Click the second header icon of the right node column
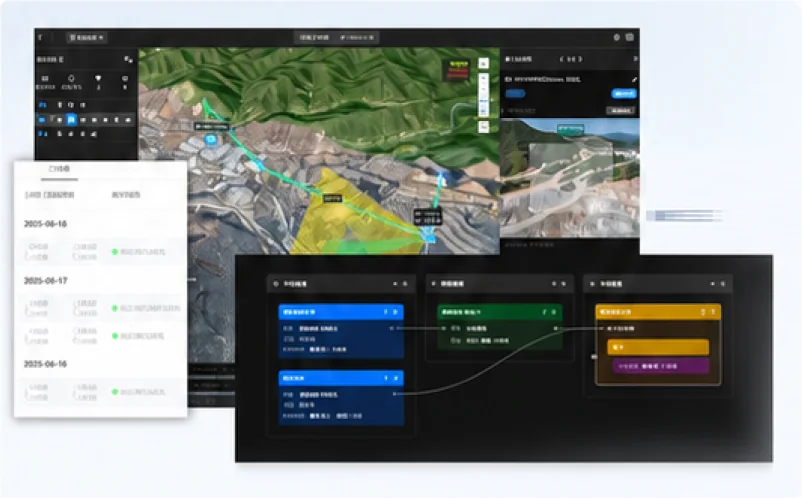802x498 pixels. point(723,283)
